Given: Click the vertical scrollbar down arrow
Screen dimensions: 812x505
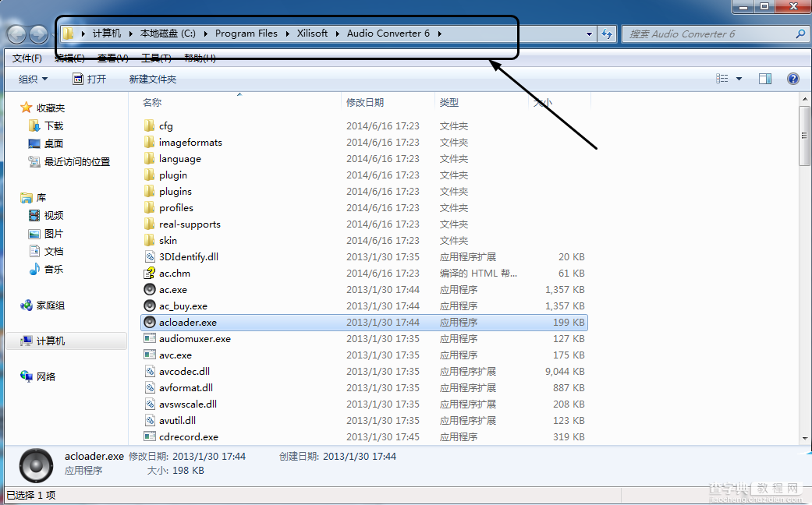Looking at the screenshot, I should [805, 438].
